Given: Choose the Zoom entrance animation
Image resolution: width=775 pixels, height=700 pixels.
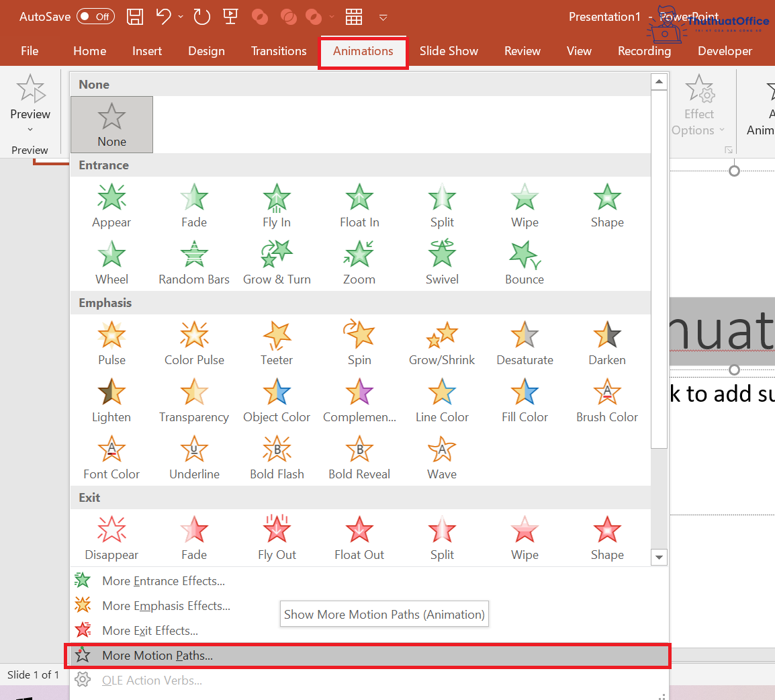Looking at the screenshot, I should click(359, 262).
